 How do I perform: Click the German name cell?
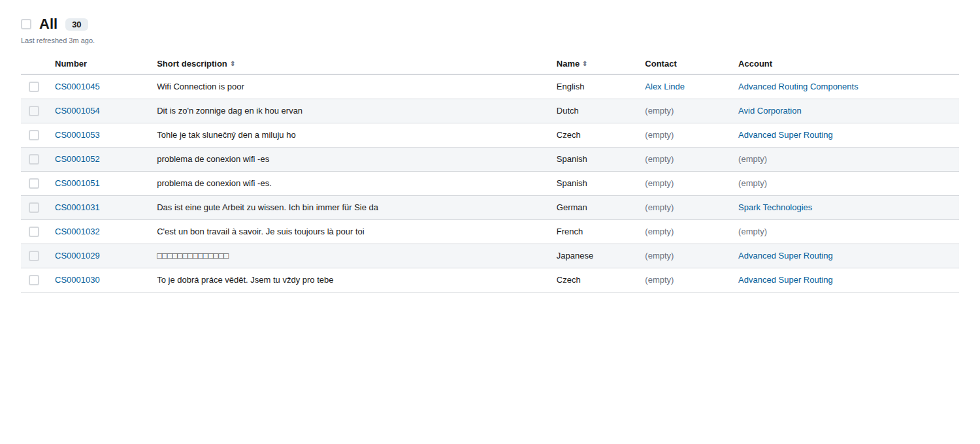(x=572, y=208)
